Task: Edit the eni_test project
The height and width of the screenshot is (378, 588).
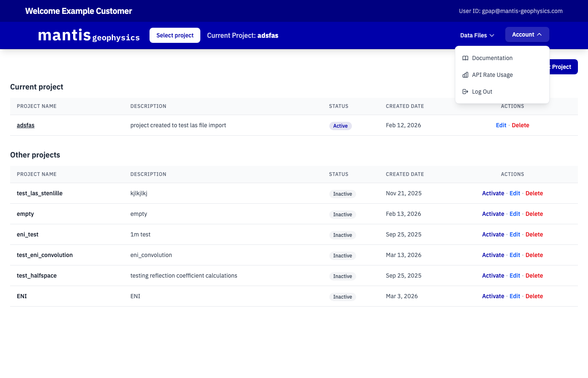Action: click(515, 234)
